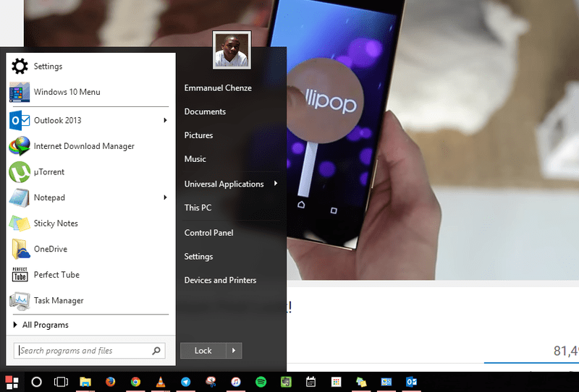Launch Perfect Tube app icon
The width and height of the screenshot is (579, 392).
pyautogui.click(x=20, y=275)
